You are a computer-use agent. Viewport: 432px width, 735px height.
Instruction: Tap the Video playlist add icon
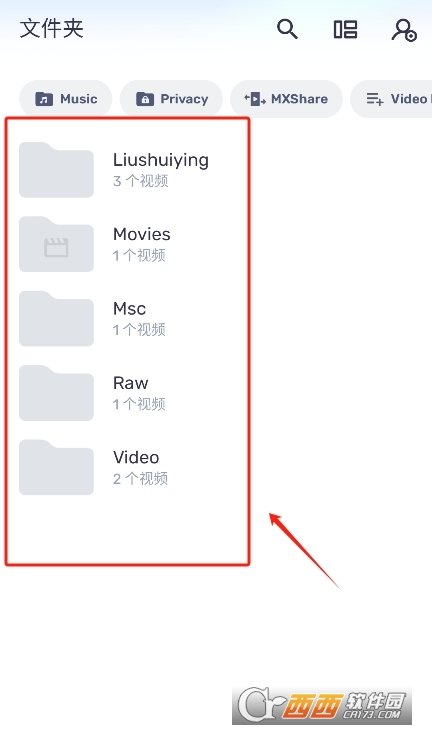coord(375,99)
